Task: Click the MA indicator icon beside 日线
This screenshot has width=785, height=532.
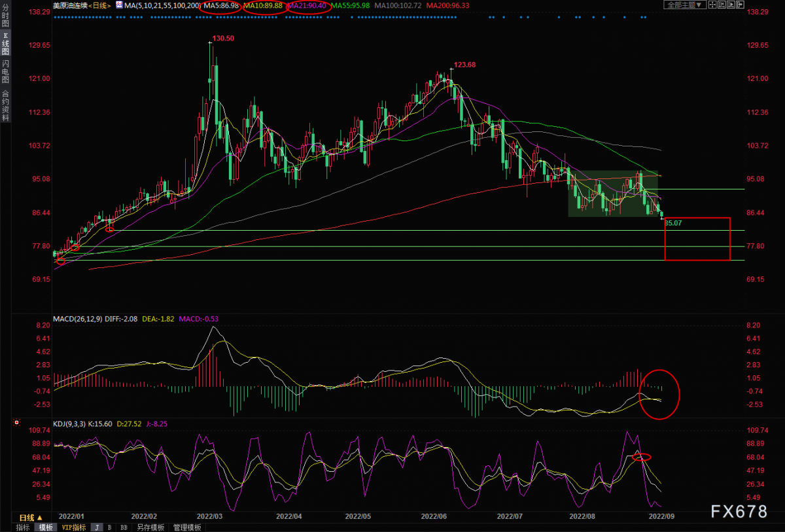Action: (x=118, y=5)
